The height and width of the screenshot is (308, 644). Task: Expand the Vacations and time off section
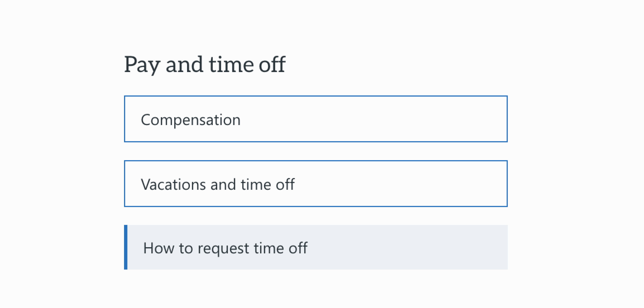click(x=315, y=184)
